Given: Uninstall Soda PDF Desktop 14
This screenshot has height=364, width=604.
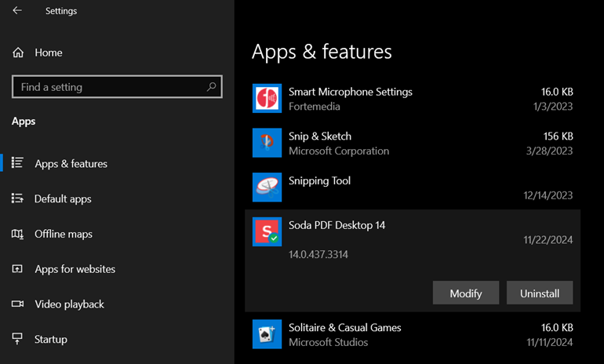Looking at the screenshot, I should click(x=539, y=293).
